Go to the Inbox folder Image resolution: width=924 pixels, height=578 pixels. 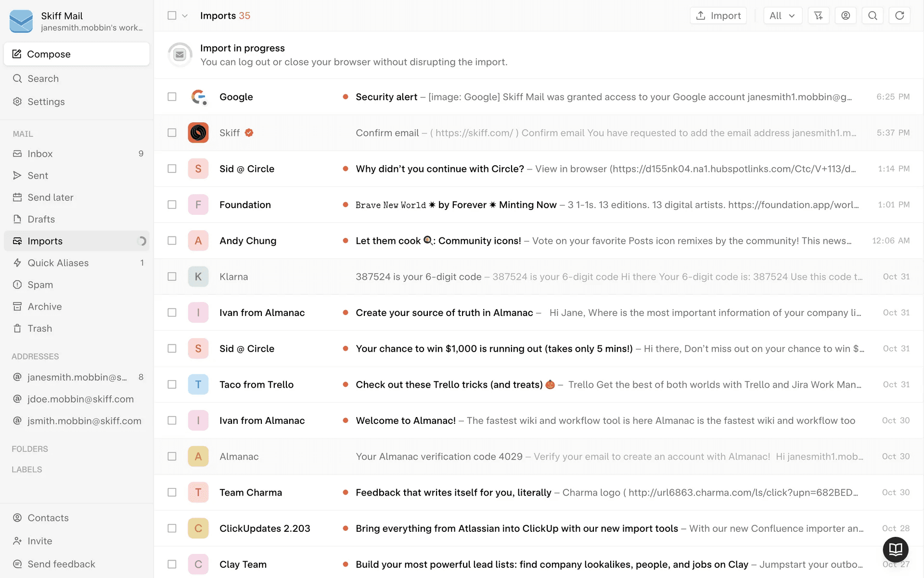pyautogui.click(x=40, y=154)
